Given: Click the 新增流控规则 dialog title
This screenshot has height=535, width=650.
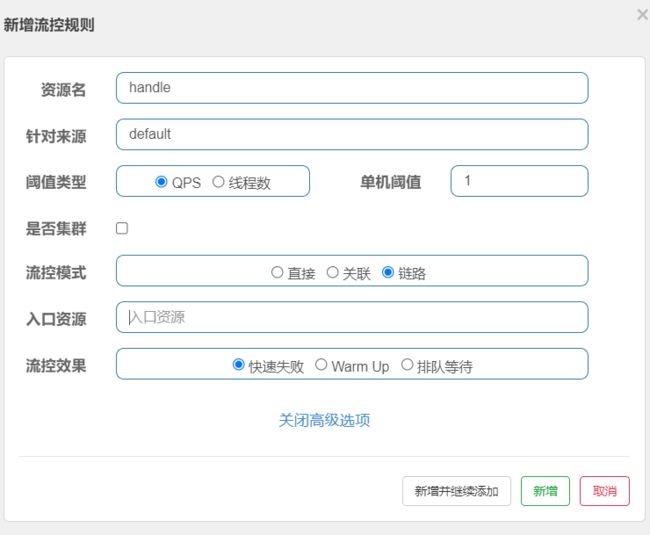Looking at the screenshot, I should point(49,25).
